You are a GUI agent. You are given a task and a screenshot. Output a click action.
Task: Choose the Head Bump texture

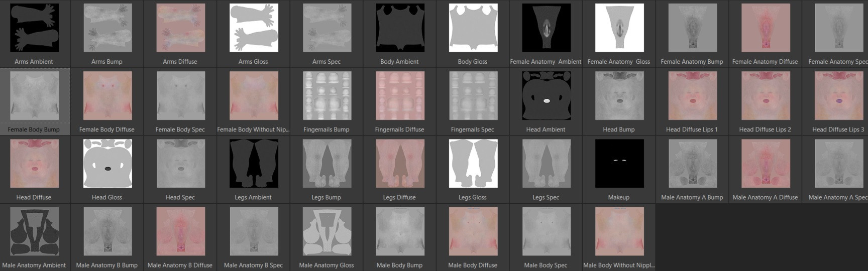[x=620, y=96]
